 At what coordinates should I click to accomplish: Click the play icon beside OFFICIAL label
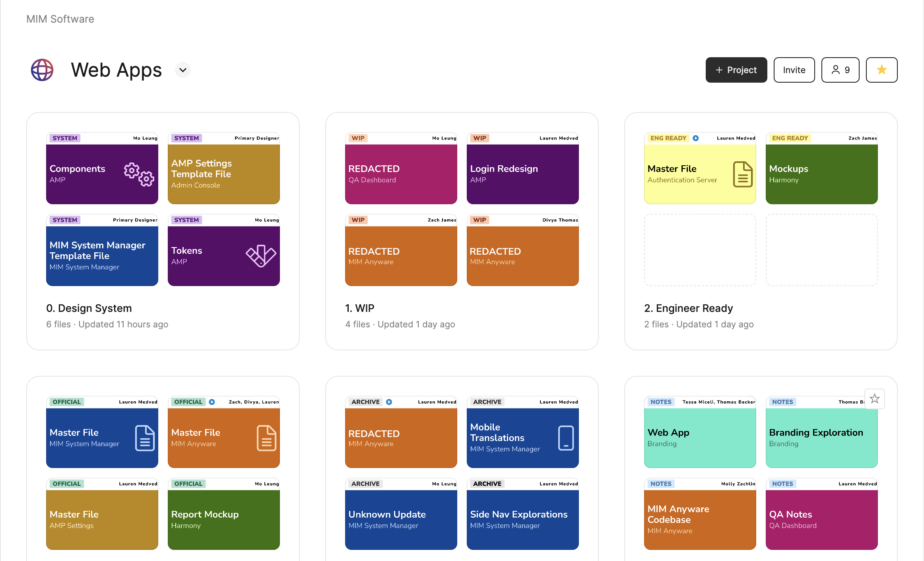tap(212, 402)
